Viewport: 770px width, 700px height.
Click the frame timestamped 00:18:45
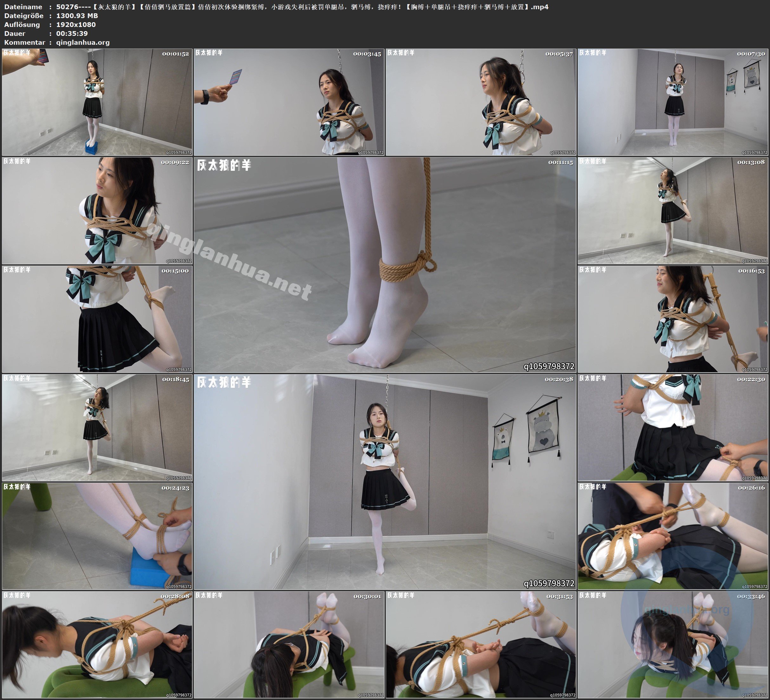click(x=97, y=427)
